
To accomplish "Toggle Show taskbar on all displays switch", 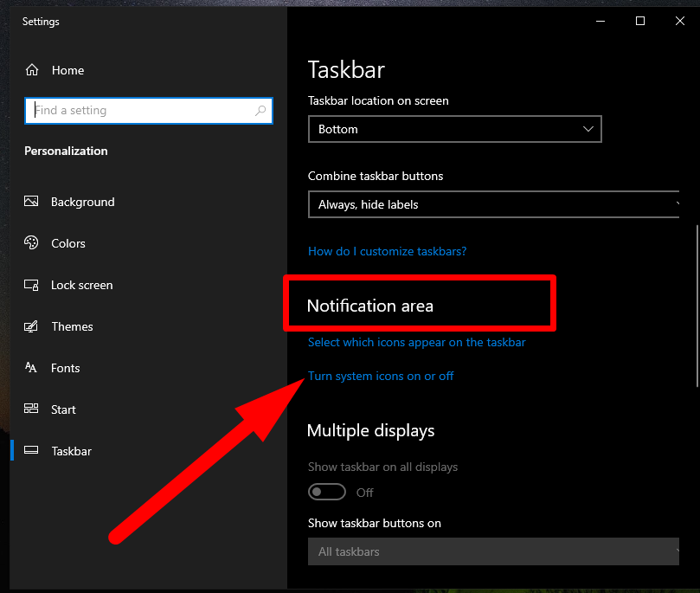I will [x=327, y=492].
